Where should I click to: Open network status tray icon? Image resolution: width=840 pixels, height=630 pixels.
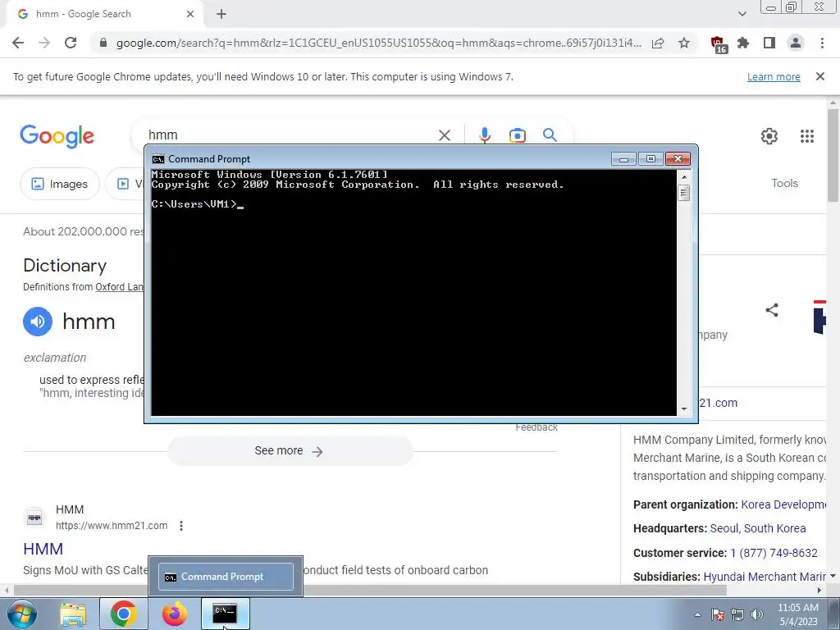point(737,614)
